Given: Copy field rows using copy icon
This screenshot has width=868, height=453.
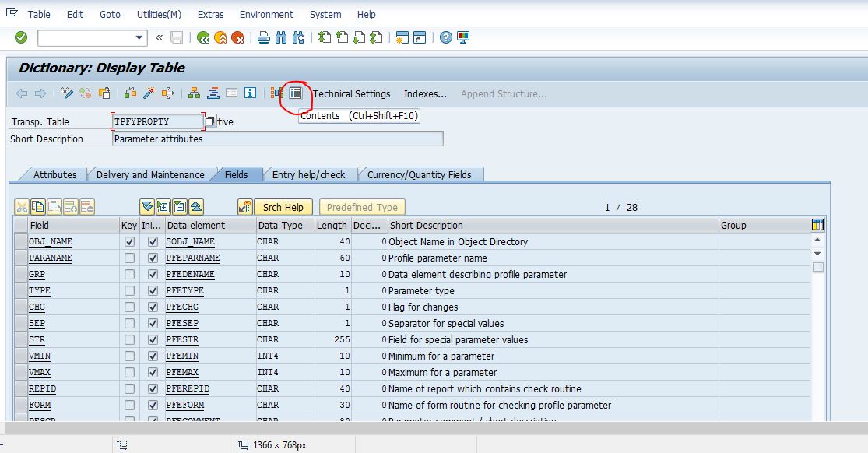Looking at the screenshot, I should (37, 206).
